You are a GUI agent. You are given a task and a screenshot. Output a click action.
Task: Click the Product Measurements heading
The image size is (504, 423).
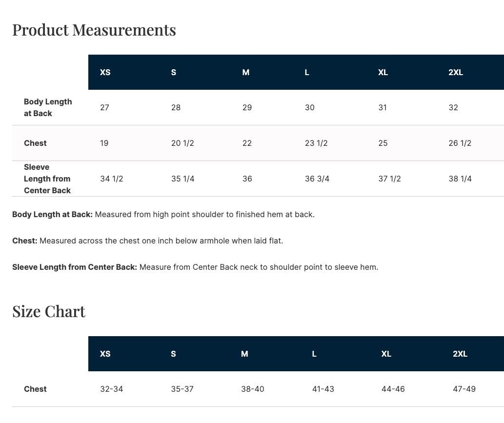pos(94,30)
